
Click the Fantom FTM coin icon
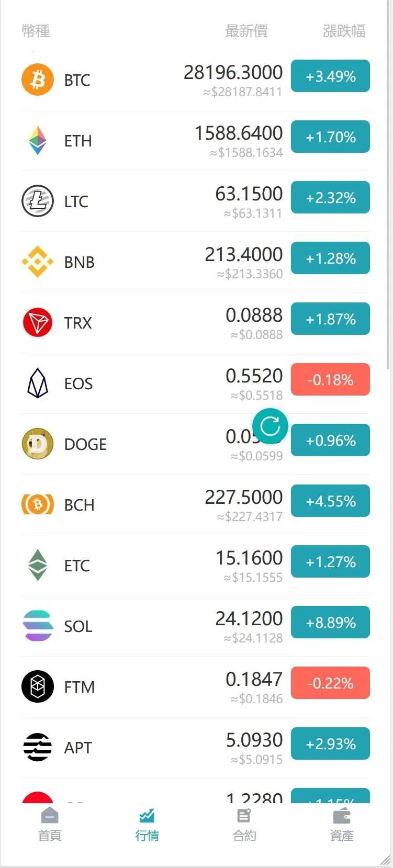(38, 686)
